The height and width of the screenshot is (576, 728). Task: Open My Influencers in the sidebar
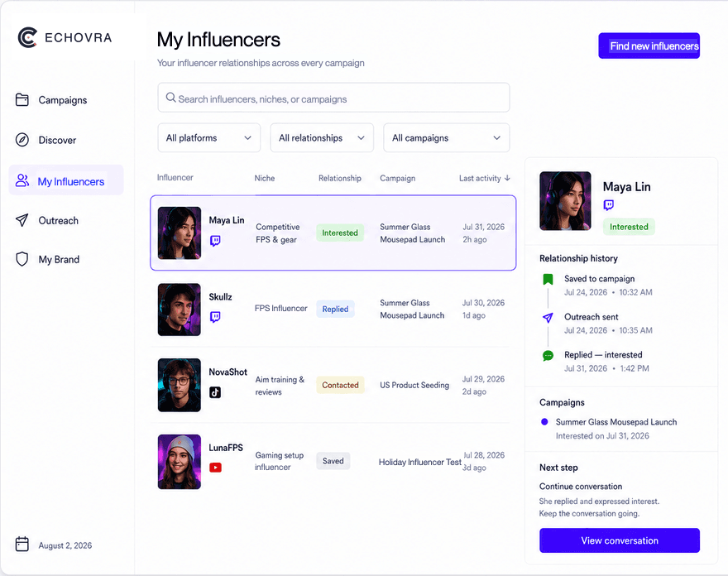(x=66, y=180)
